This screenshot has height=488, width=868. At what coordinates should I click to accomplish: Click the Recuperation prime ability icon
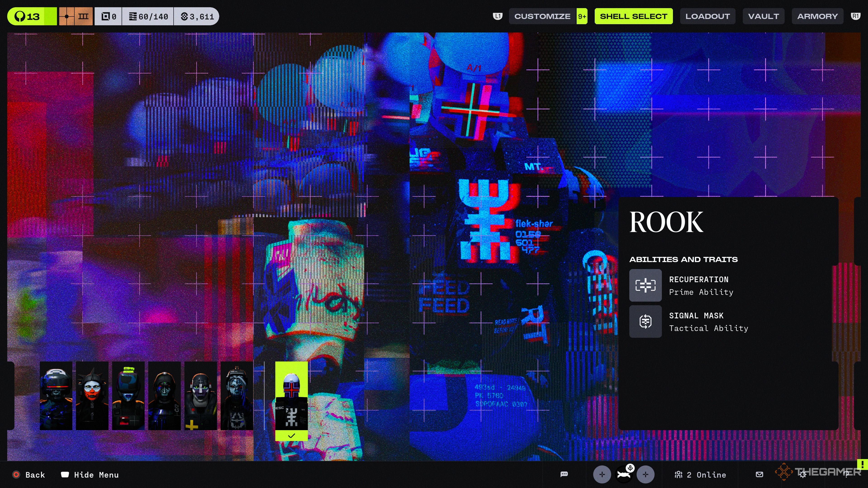[x=645, y=285]
